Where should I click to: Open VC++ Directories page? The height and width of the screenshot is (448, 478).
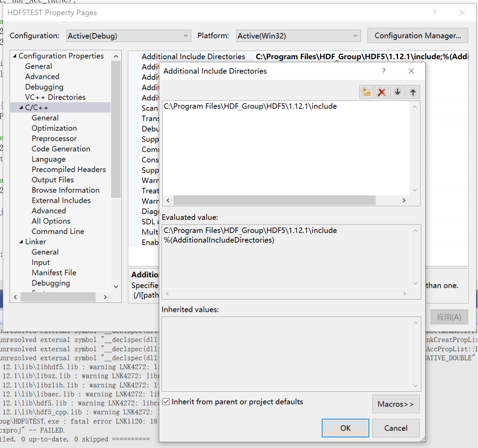pyautogui.click(x=55, y=97)
